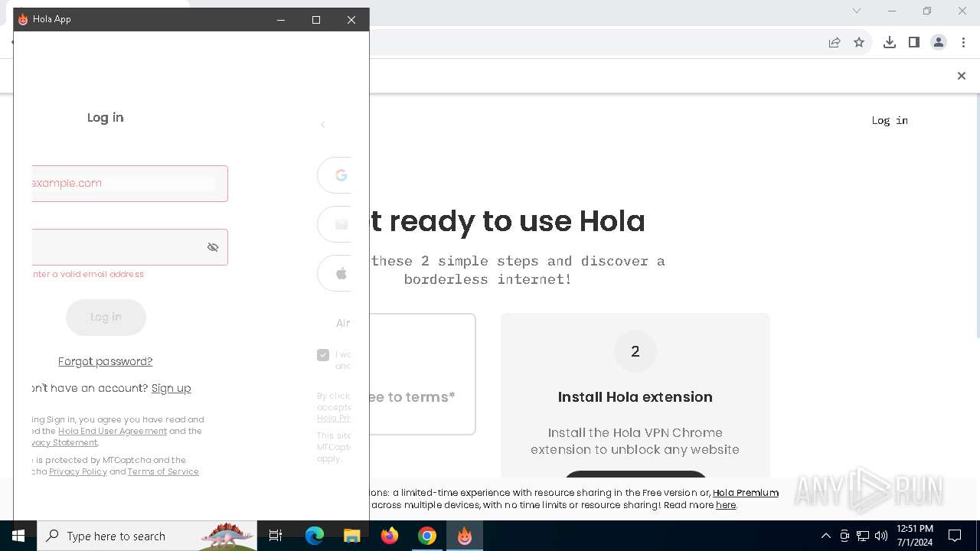
Task: Open Chrome tab search dropdown arrow
Action: [857, 11]
